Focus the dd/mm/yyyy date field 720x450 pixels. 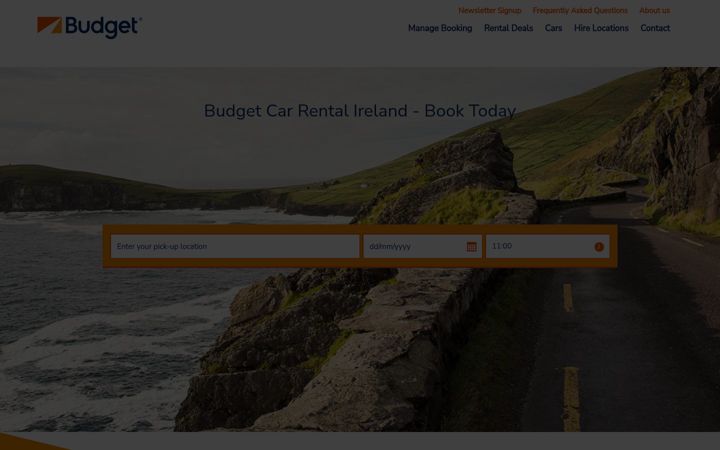point(422,246)
